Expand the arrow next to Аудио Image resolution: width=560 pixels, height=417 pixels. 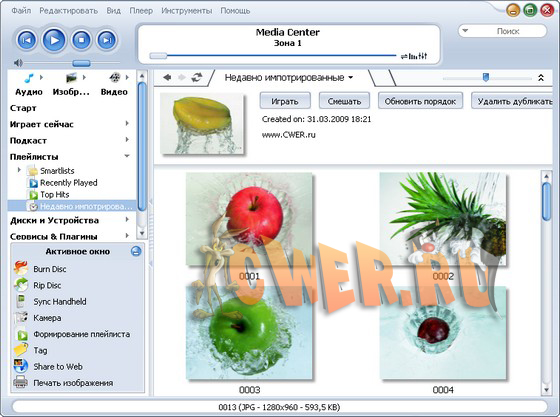pos(41,77)
